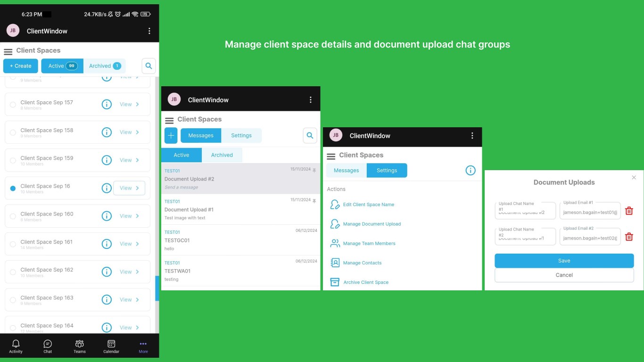
Task: Select Active tab in the Messages panel
Action: click(x=182, y=155)
